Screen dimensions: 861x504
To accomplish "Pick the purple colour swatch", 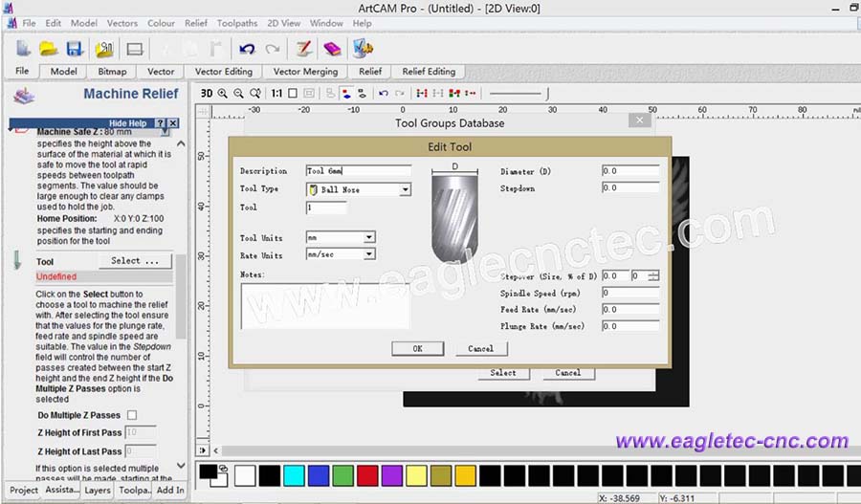I will point(392,475).
